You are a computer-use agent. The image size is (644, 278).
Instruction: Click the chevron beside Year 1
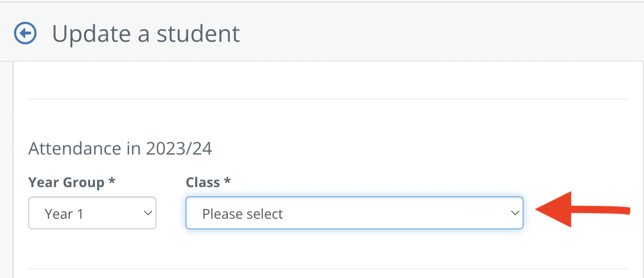pyautogui.click(x=148, y=213)
